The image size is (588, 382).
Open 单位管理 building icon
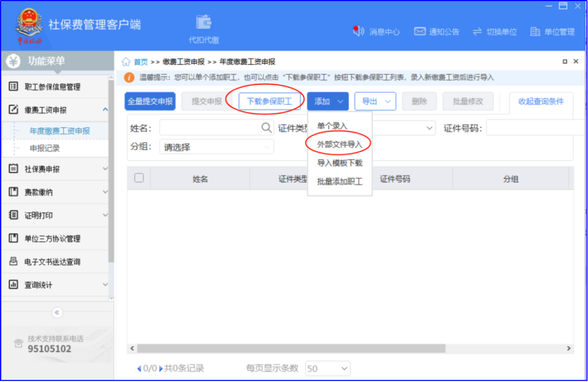(535, 32)
